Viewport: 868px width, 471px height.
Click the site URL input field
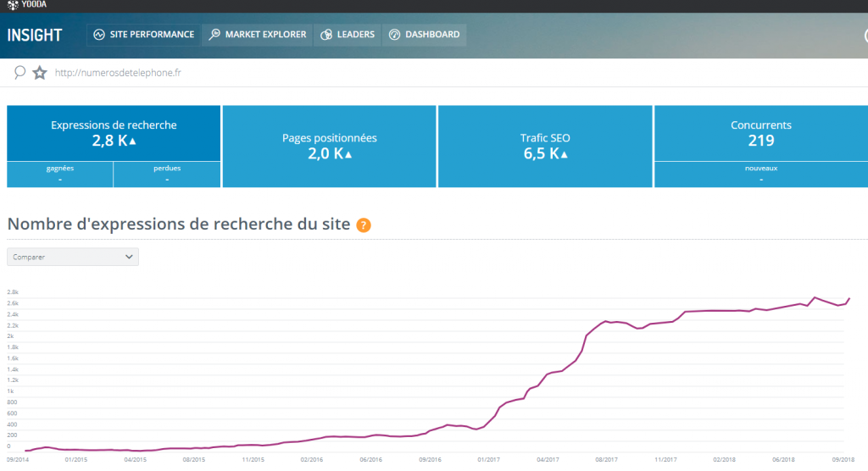point(254,73)
